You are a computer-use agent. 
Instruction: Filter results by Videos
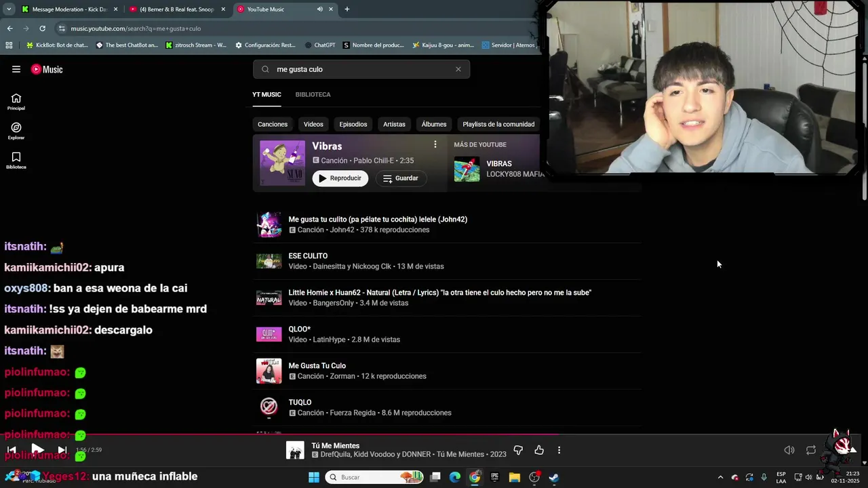click(313, 124)
